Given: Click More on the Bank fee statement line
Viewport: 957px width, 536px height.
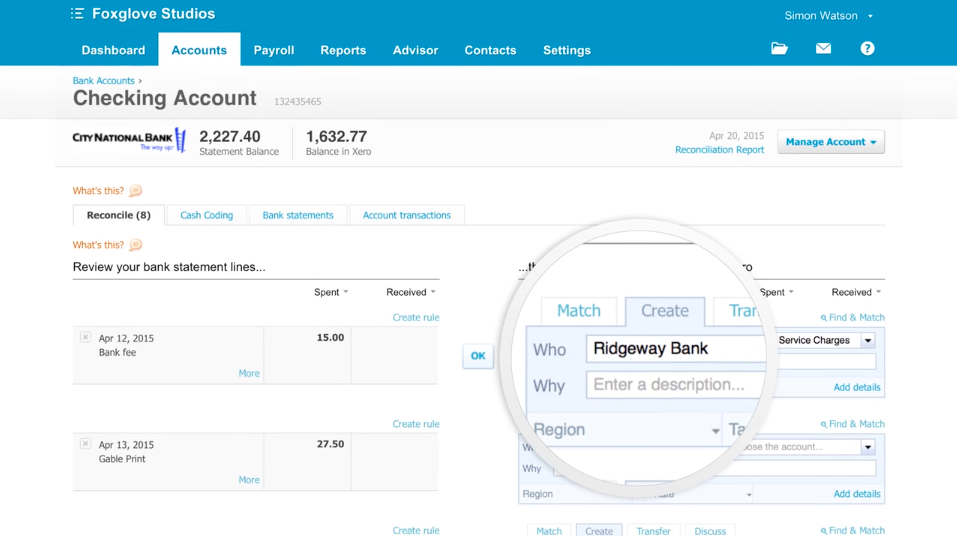Looking at the screenshot, I should click(249, 373).
